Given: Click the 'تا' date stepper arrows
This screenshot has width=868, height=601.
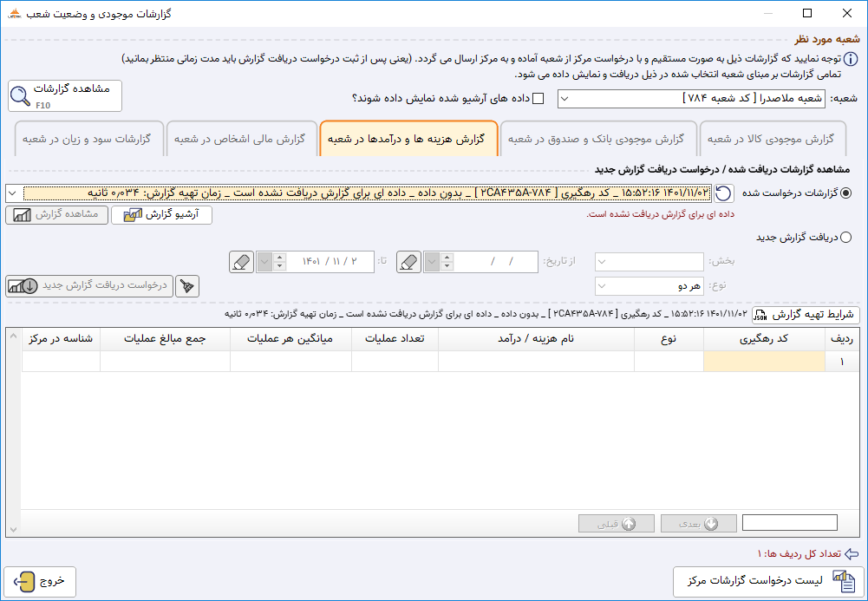Looking at the screenshot, I should click(x=279, y=262).
